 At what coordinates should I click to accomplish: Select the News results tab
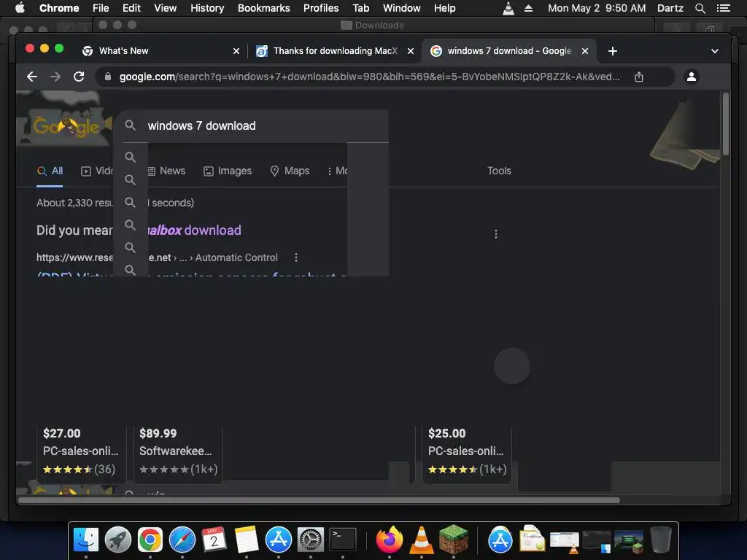[x=166, y=171]
